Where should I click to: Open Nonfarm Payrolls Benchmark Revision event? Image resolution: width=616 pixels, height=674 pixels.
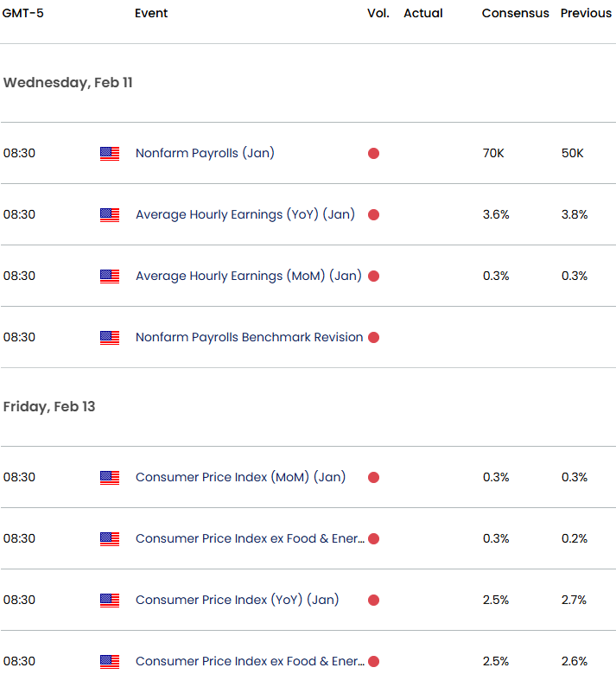(x=249, y=338)
